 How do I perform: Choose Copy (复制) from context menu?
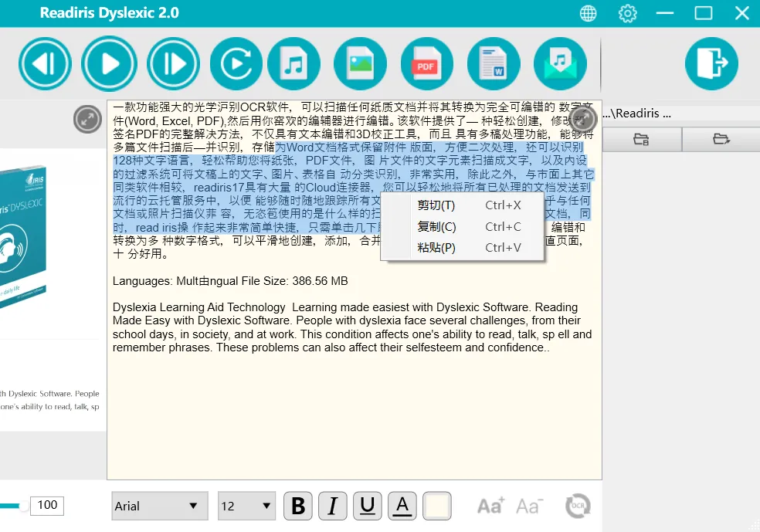[x=462, y=227]
